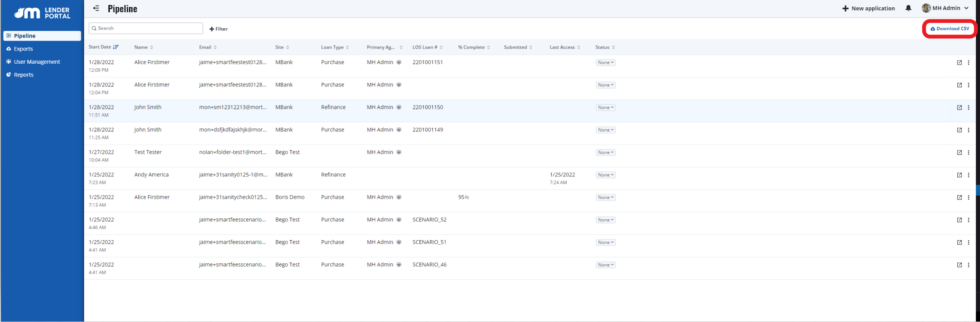Sort by % Complete column
The width and height of the screenshot is (980, 322).
[x=474, y=47]
